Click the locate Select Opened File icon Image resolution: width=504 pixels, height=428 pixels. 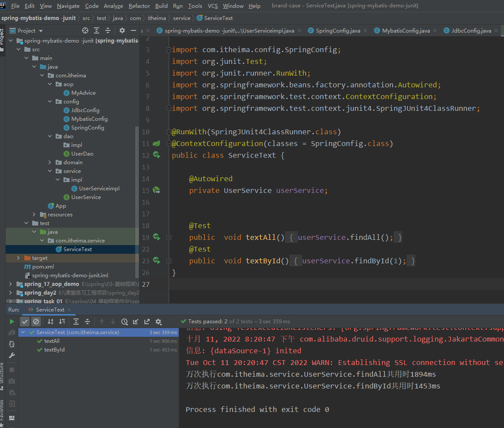[85, 30]
